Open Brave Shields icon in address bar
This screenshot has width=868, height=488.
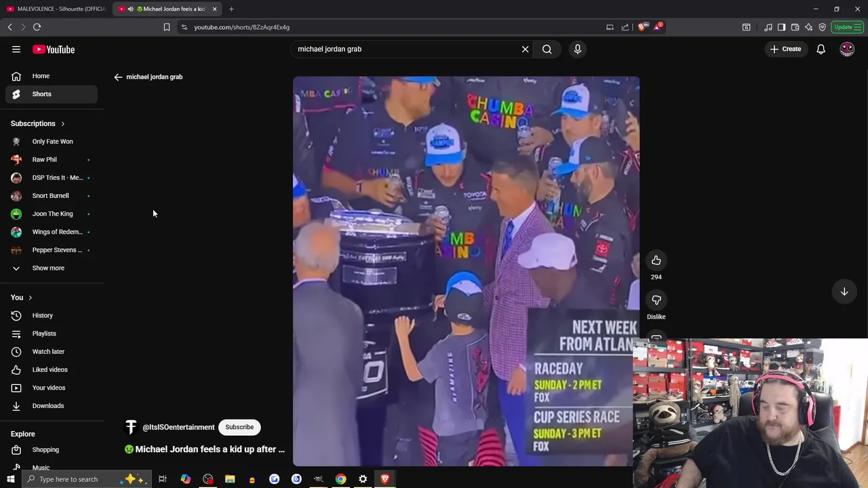point(642,27)
